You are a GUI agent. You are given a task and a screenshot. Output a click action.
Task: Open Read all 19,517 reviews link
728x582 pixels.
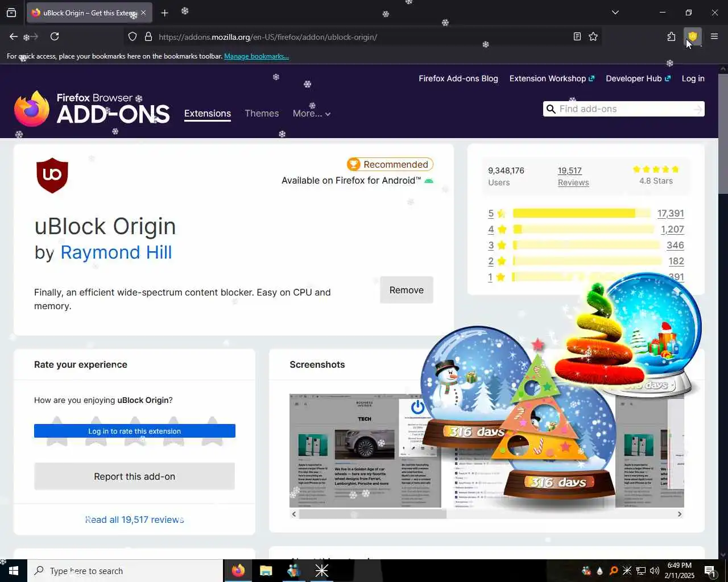coord(134,519)
